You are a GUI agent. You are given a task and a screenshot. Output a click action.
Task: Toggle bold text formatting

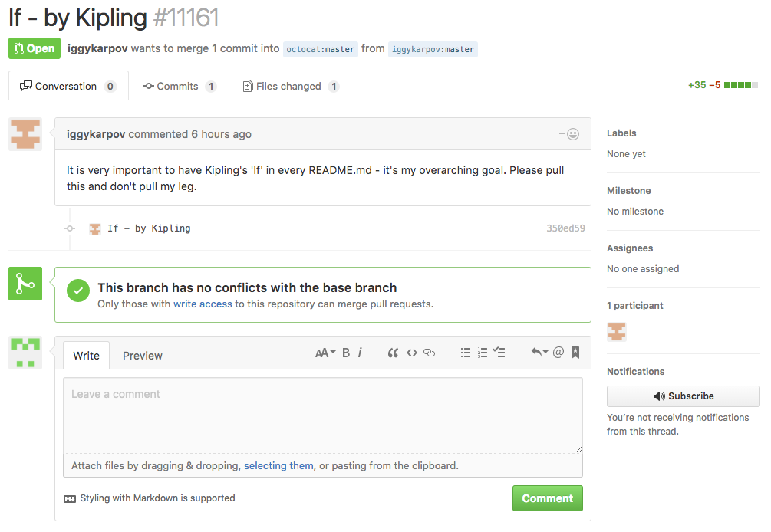point(346,353)
